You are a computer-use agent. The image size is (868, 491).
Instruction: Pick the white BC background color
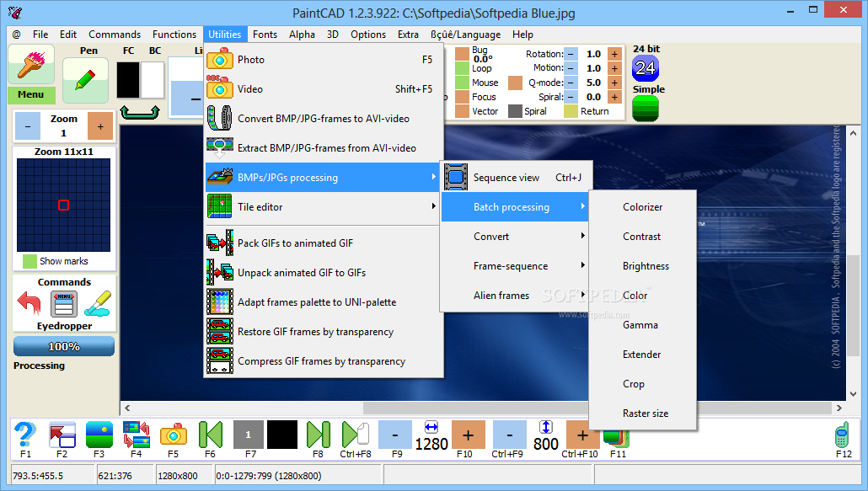click(153, 80)
